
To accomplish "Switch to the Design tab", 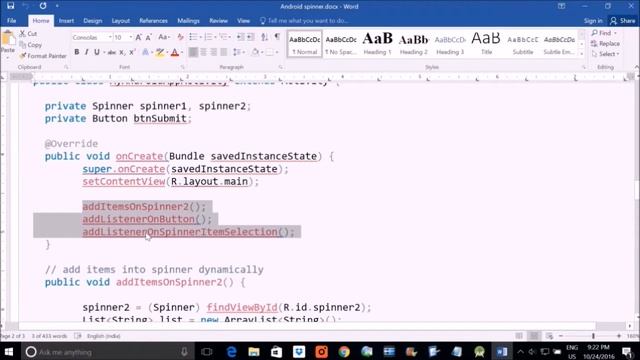I will [x=93, y=20].
